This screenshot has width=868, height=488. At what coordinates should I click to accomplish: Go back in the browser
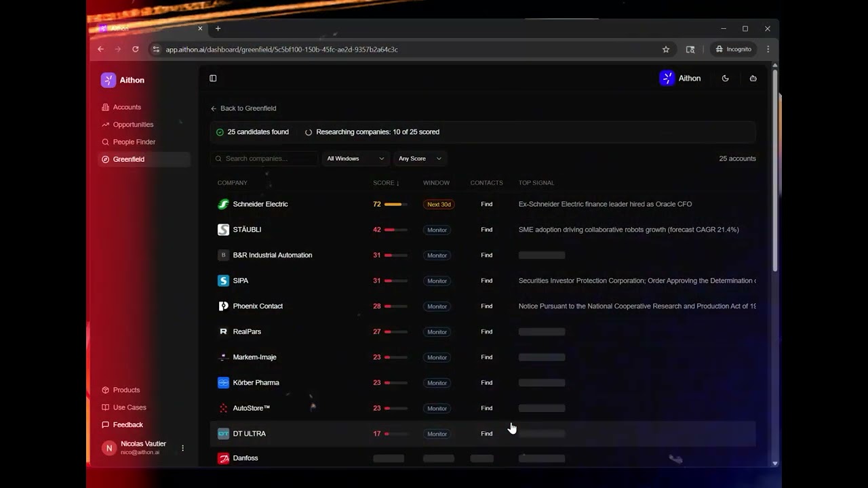click(100, 49)
